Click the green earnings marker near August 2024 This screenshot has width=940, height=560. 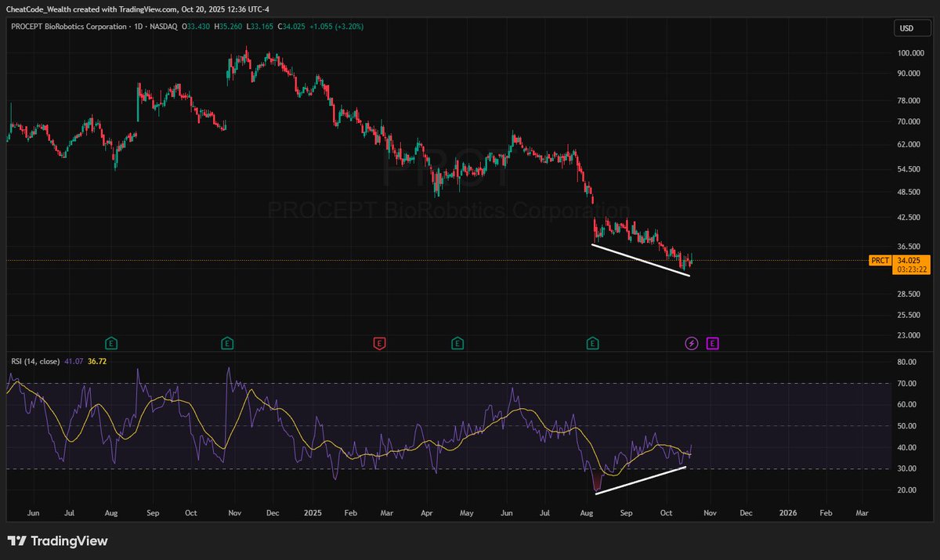tap(111, 342)
